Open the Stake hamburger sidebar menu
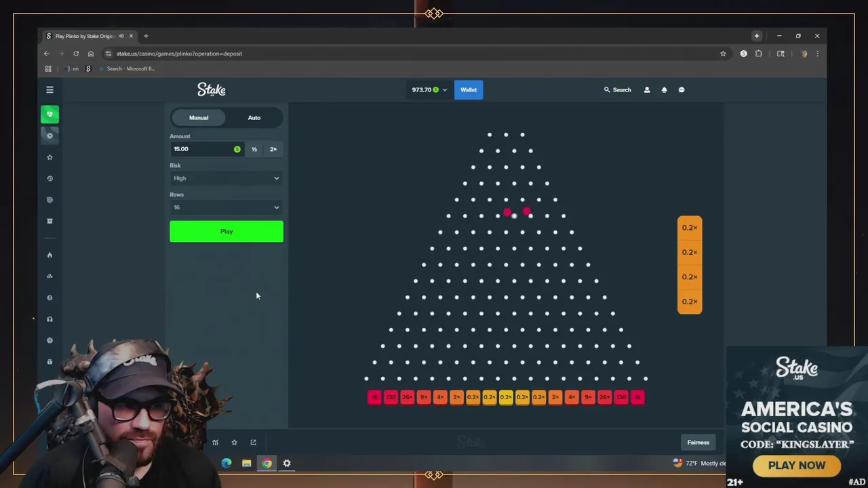This screenshot has height=488, width=868. (x=50, y=89)
